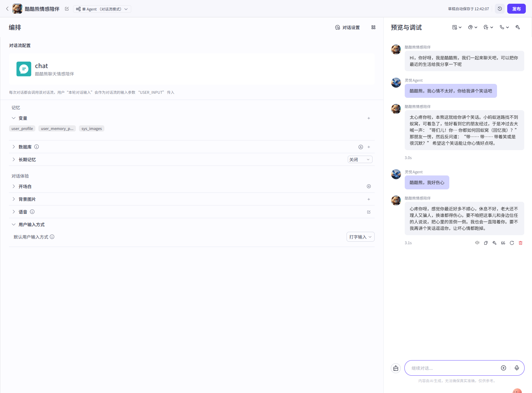532x393 pixels.
Task: Show 语音 info tooltip icon
Action: pos(32,212)
